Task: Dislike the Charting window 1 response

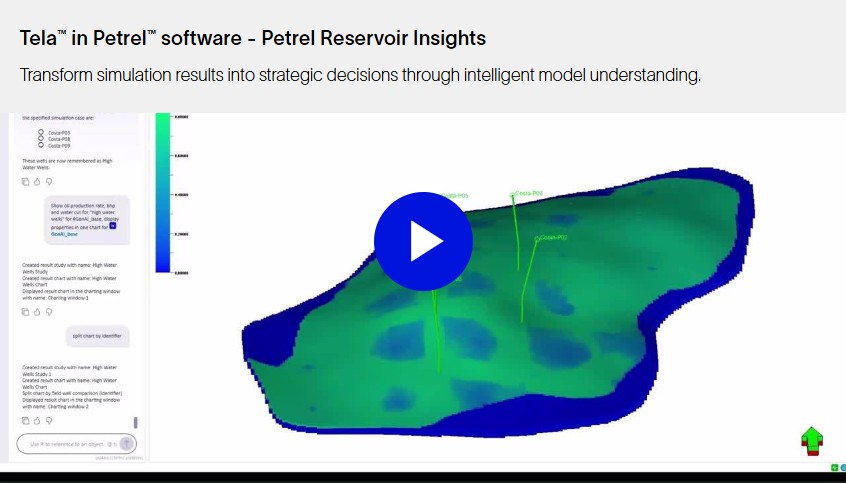Action: coord(49,312)
